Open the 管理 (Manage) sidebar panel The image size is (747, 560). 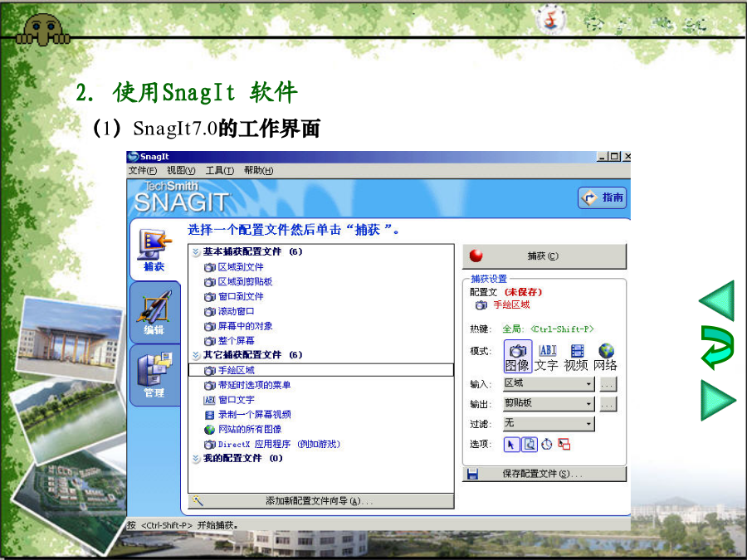tap(154, 375)
